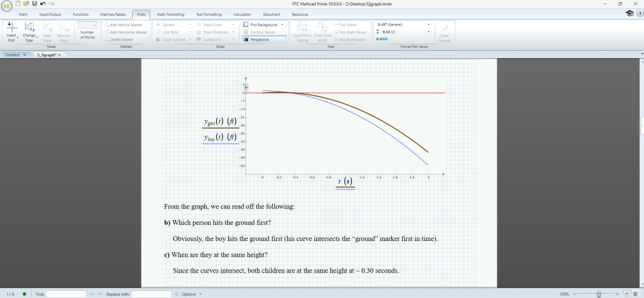Screen dimensions: 644x298
Task: Switch to the Calculation ribbon tab
Action: [242, 14]
